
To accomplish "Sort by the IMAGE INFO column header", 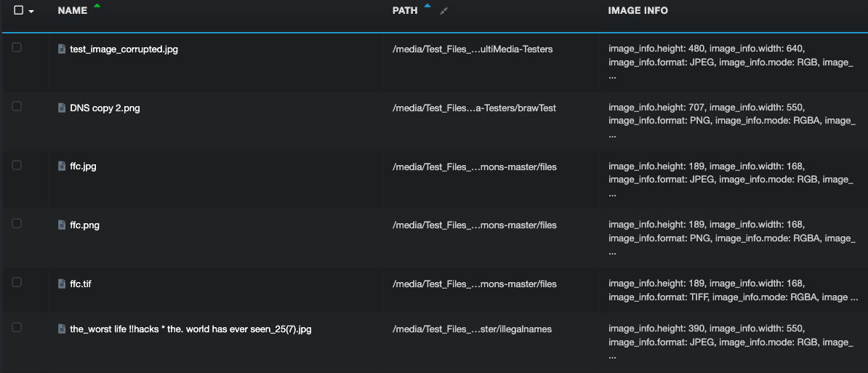I will (x=638, y=10).
